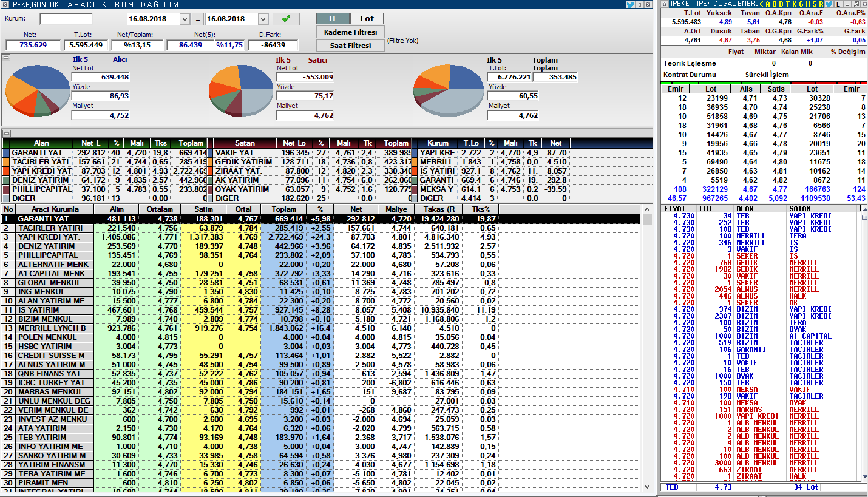Screen dimensions: 868x497
Task: Click the Twitter icon in the IPEKE depth window title bar
Action: click(x=829, y=4)
